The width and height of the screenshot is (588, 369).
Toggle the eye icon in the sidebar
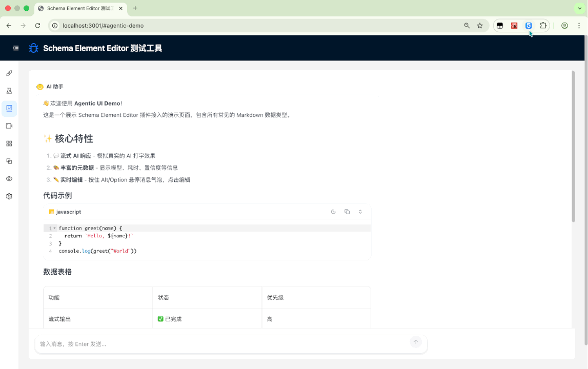coord(9,179)
